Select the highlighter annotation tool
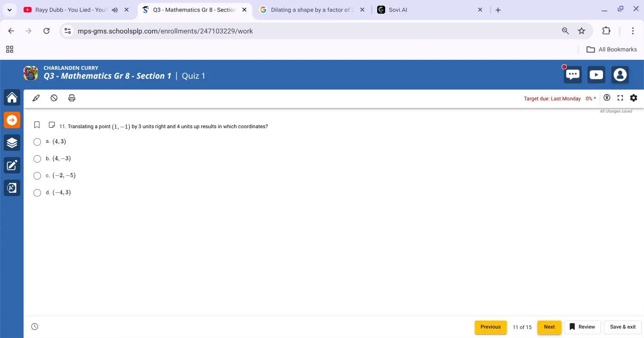 tap(36, 98)
